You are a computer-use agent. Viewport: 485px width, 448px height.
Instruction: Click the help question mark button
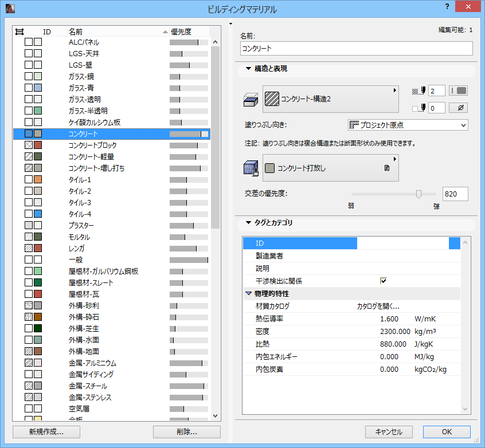(447, 6)
